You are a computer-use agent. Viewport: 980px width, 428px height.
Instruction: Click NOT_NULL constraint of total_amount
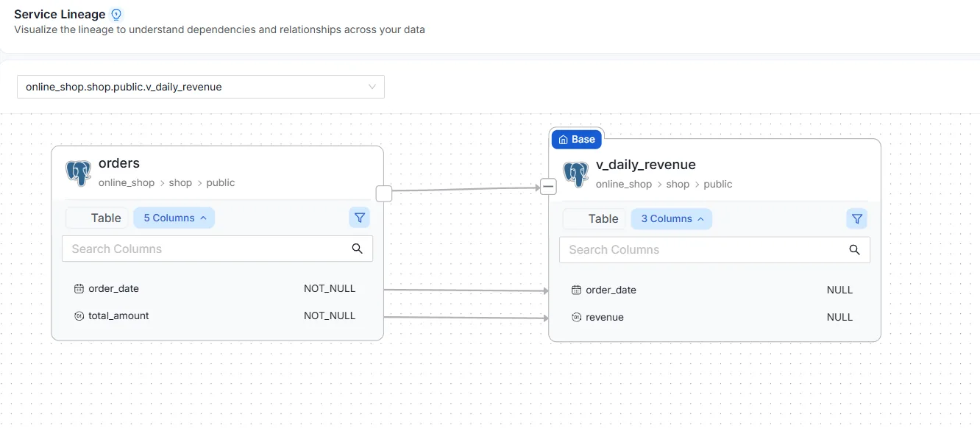tap(330, 315)
